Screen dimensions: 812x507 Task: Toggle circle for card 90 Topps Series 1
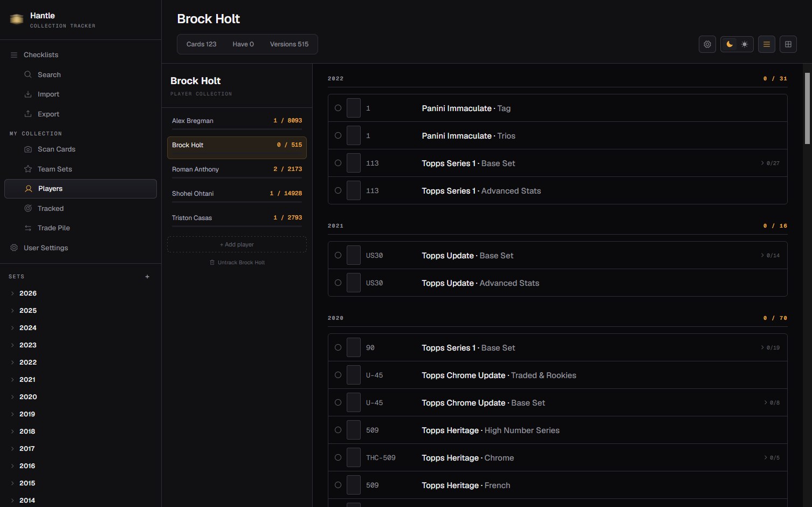(x=338, y=347)
